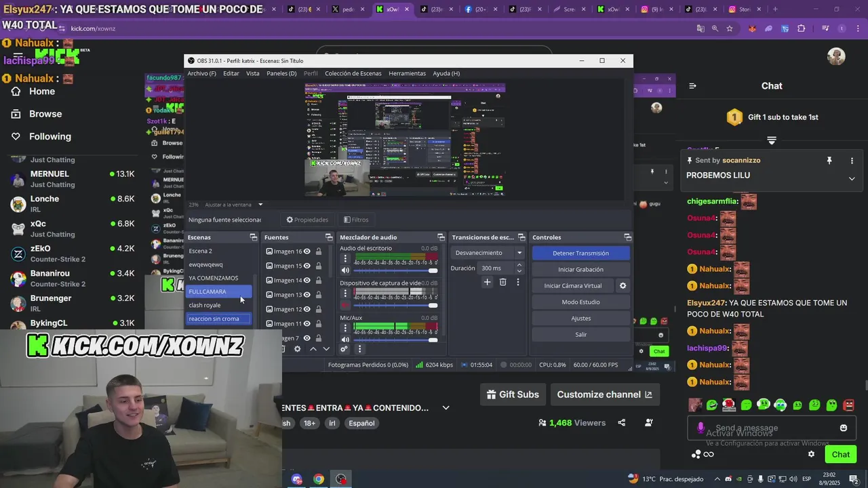Screen dimensions: 868x488
Task: Open preview scaling dropdown Ajustar a la ventana
Action: [x=260, y=205]
